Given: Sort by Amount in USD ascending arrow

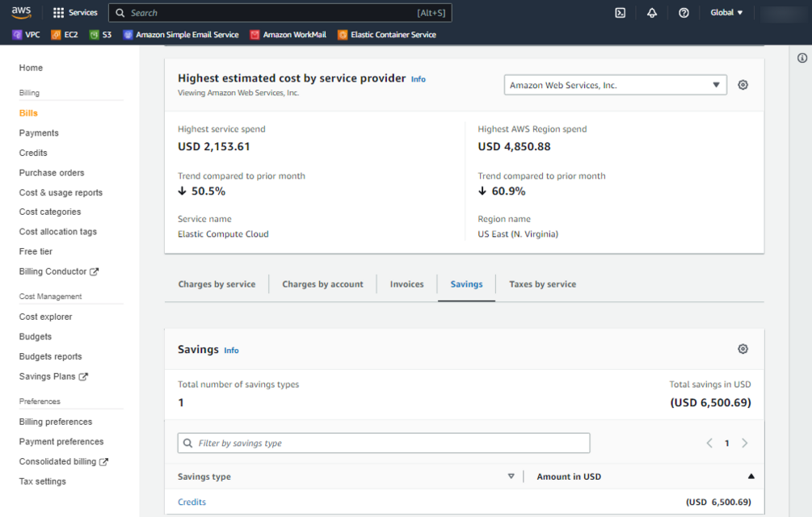Looking at the screenshot, I should pyautogui.click(x=751, y=477).
